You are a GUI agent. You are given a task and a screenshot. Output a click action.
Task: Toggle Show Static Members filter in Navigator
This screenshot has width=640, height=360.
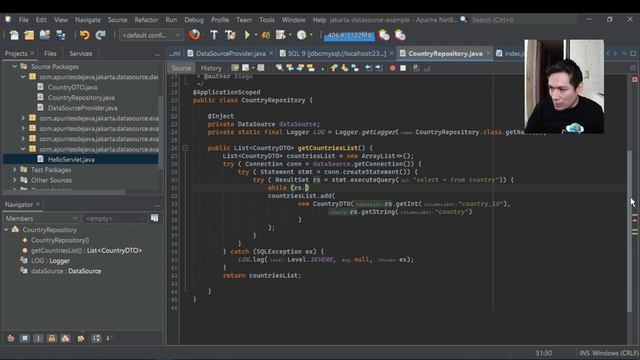pos(38,338)
